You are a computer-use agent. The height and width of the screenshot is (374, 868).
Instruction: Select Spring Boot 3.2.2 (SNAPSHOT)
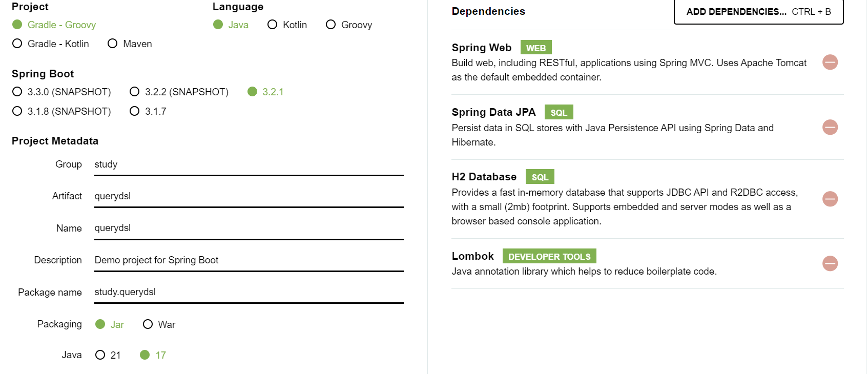pyautogui.click(x=179, y=92)
